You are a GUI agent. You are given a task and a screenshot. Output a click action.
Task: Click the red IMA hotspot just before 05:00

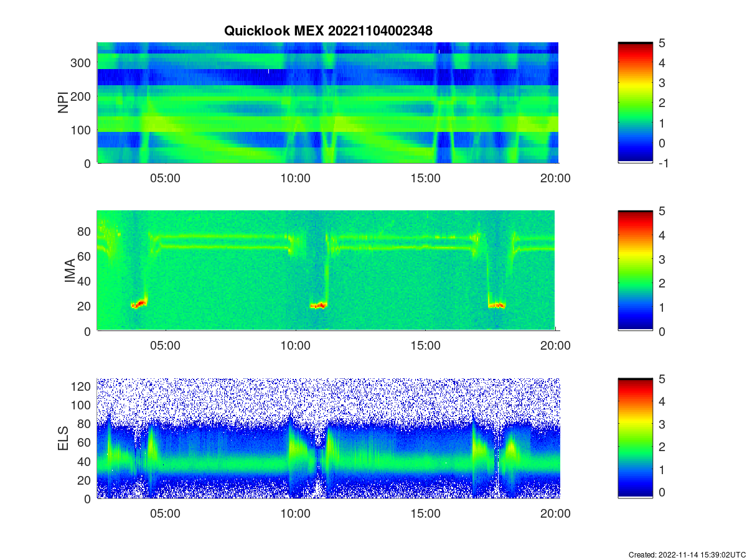click(139, 304)
